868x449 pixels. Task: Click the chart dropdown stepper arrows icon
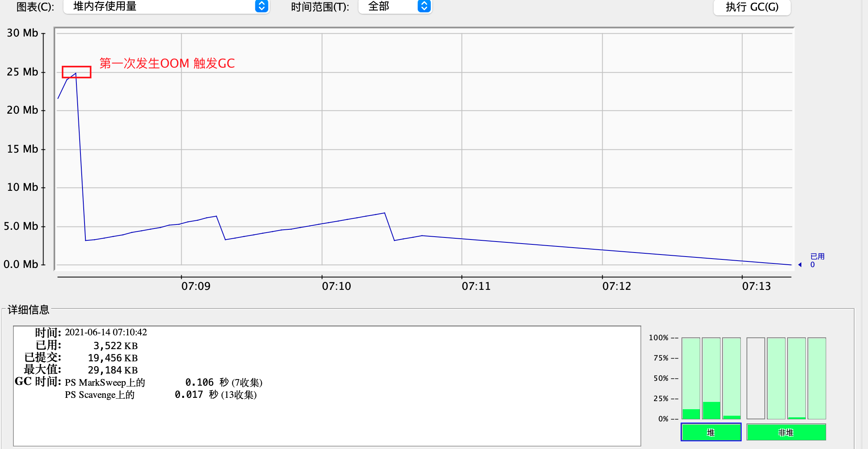click(x=262, y=6)
